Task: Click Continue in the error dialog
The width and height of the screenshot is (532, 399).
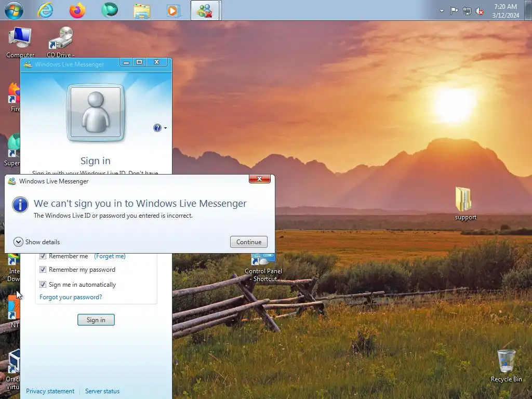Action: pos(249,242)
